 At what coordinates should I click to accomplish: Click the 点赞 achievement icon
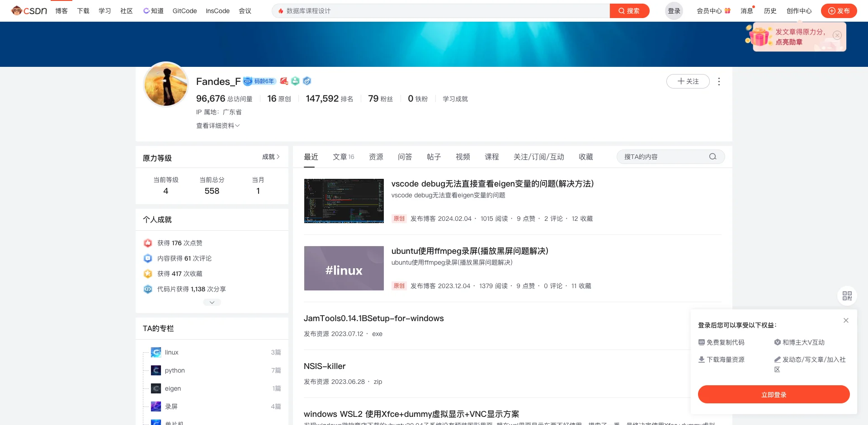(x=148, y=243)
